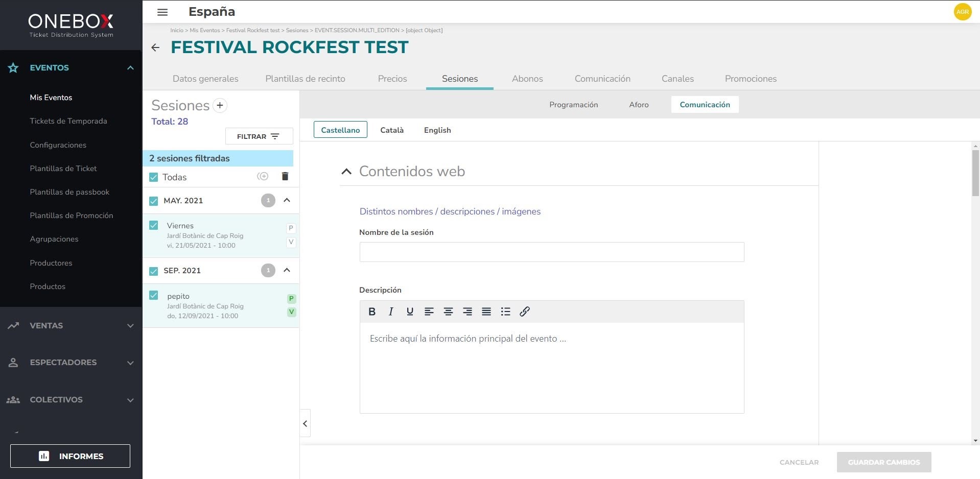Click Distintos nombres / descripciones / imágenes link
Viewport: 980px width, 479px height.
[450, 211]
